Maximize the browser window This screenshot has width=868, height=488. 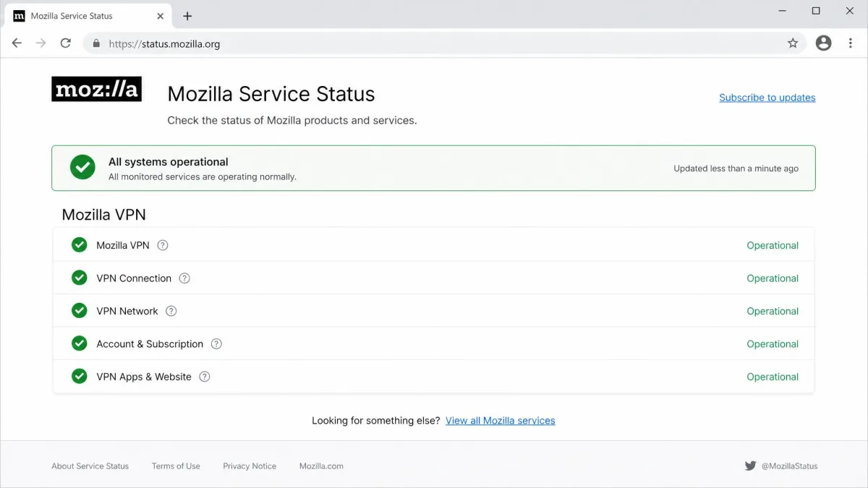pos(816,11)
